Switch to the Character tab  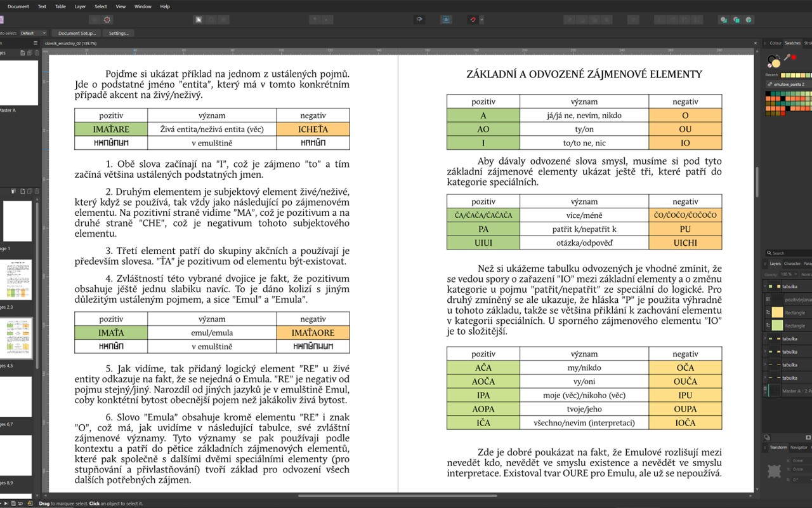[792, 264]
